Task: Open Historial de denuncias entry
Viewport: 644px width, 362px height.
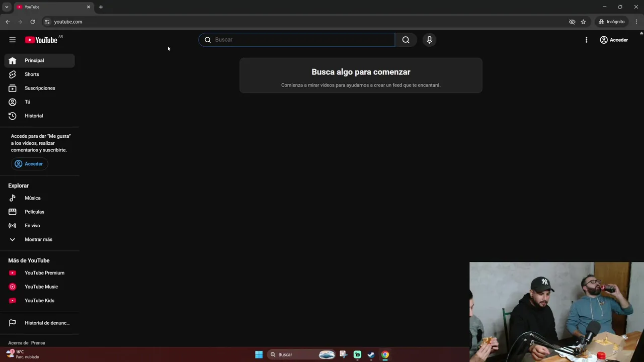Action: pos(40,323)
